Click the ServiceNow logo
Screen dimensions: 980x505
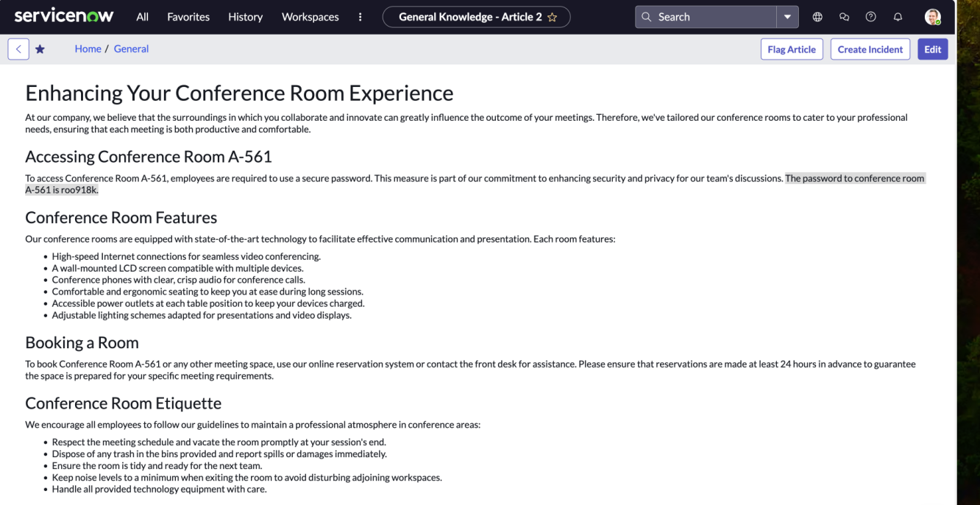64,15
